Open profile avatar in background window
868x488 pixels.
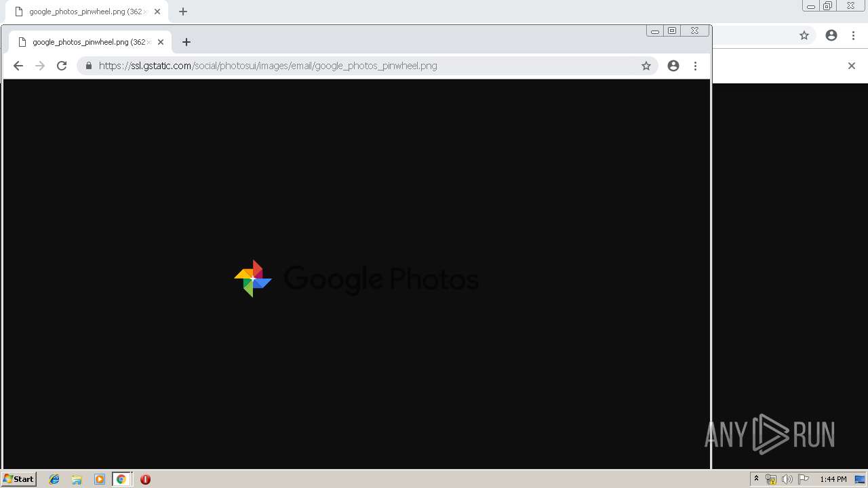click(x=831, y=35)
